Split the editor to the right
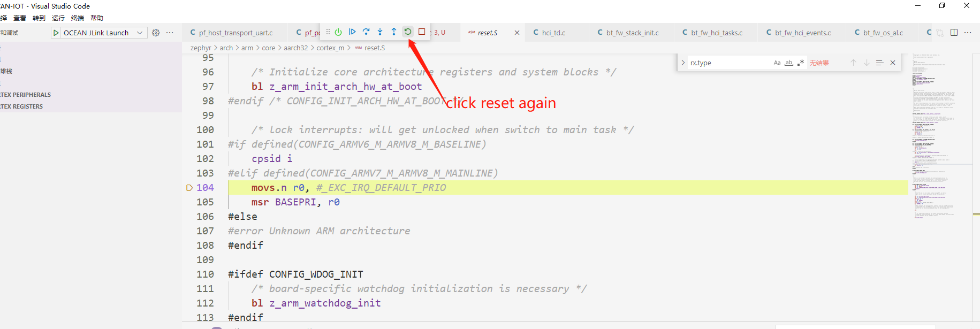The width and height of the screenshot is (980, 329). pos(954,33)
